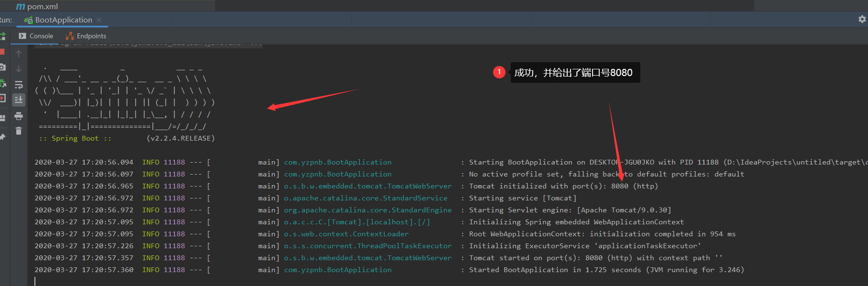Switch to the Console tab

tap(36, 36)
